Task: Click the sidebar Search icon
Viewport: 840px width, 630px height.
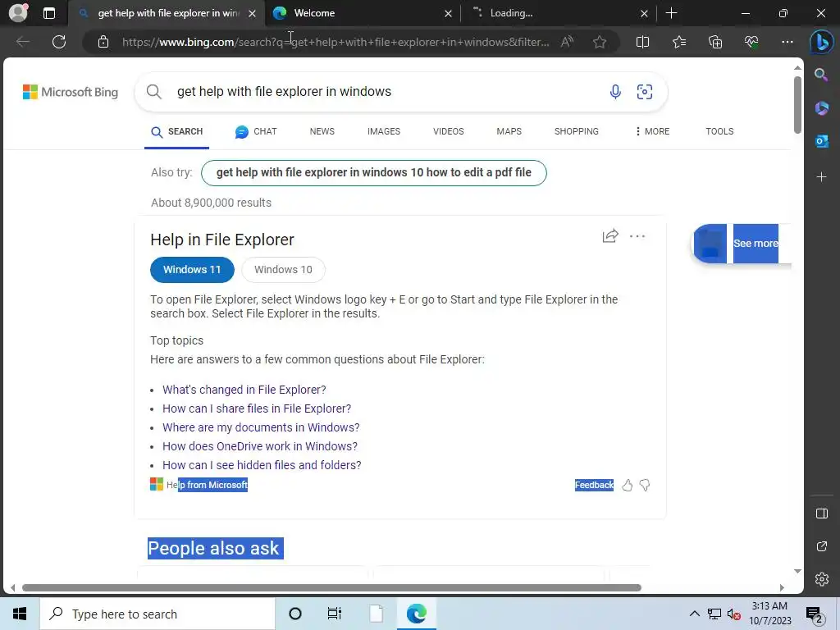Action: click(821, 75)
